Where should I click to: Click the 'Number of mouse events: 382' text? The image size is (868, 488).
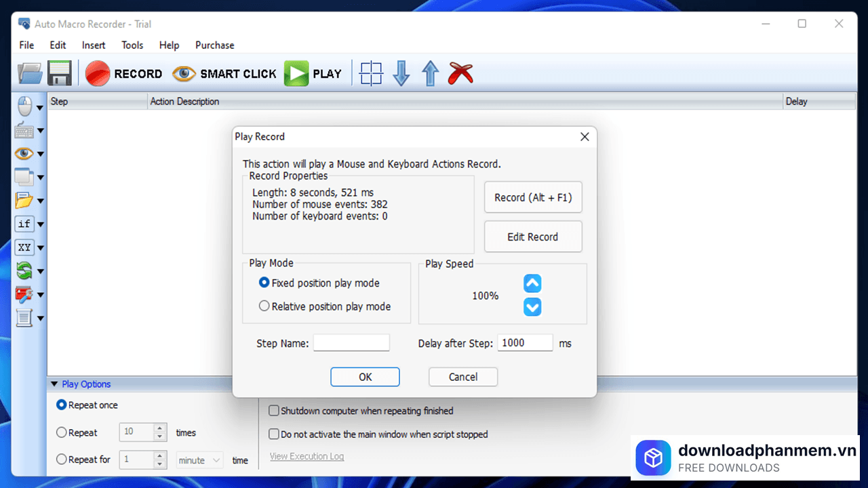tap(320, 204)
